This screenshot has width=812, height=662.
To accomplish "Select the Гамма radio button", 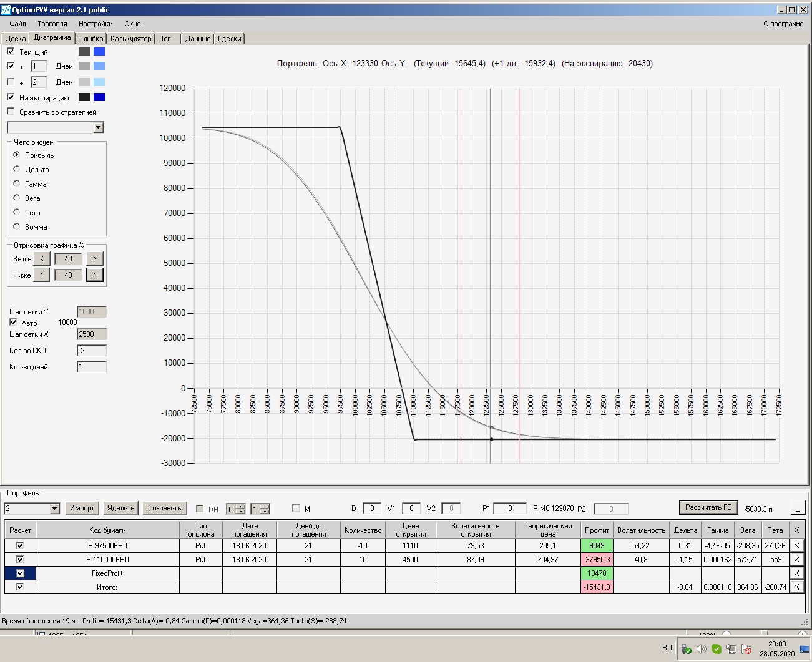I will 17,183.
